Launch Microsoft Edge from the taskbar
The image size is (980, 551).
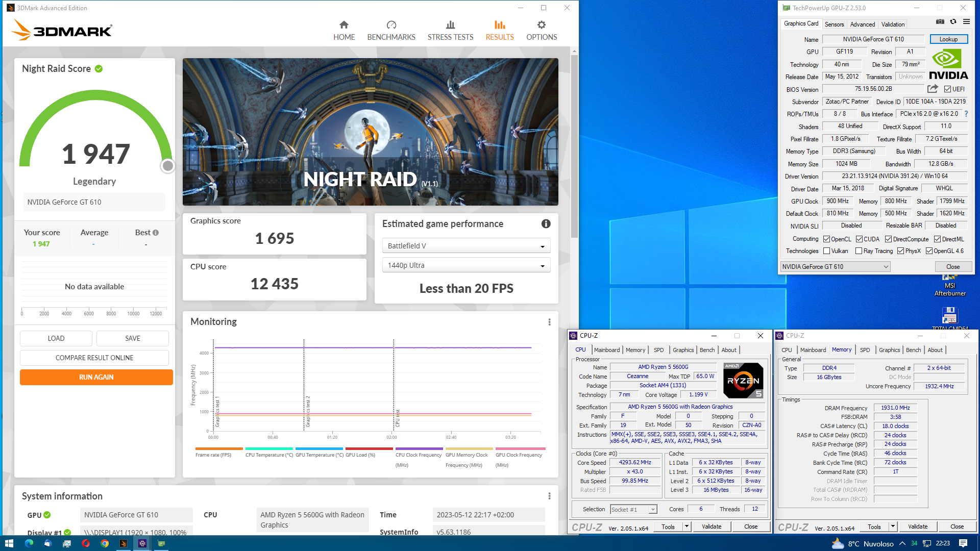point(29,543)
